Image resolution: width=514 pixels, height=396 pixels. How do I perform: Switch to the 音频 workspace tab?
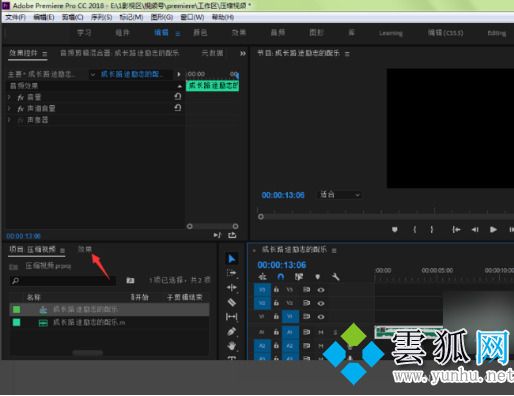pos(277,33)
